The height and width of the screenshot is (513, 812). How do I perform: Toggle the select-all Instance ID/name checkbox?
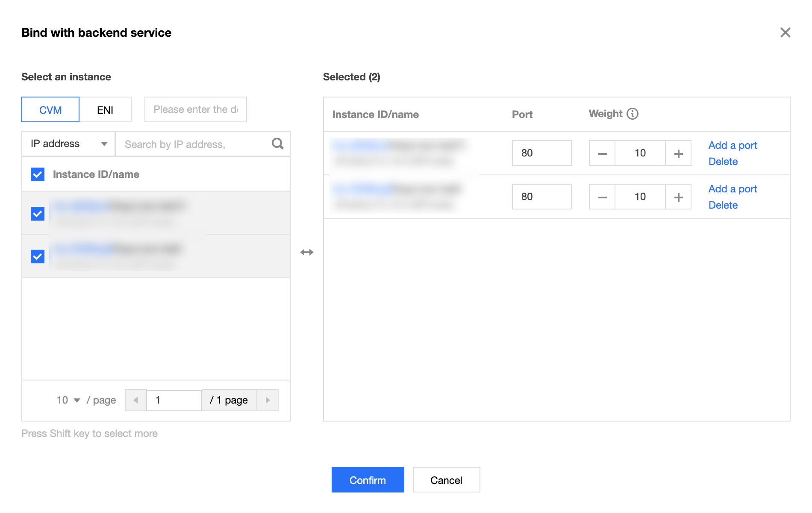click(x=38, y=174)
